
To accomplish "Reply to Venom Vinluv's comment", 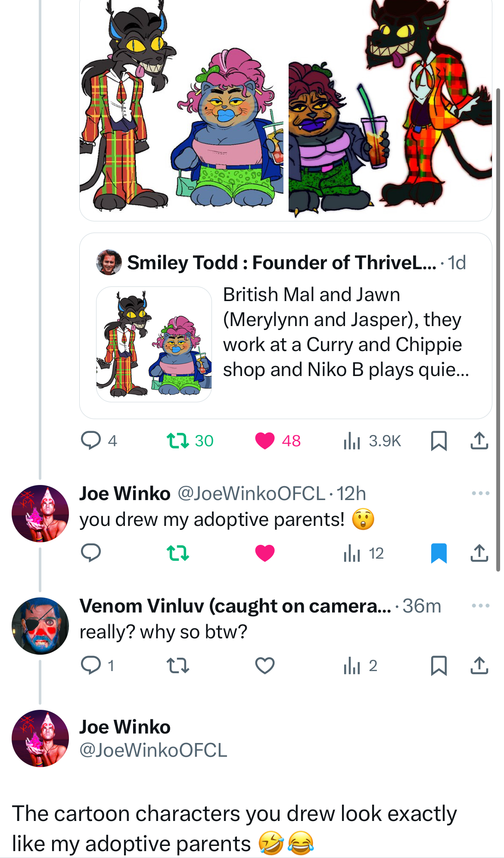I will pos(91,666).
